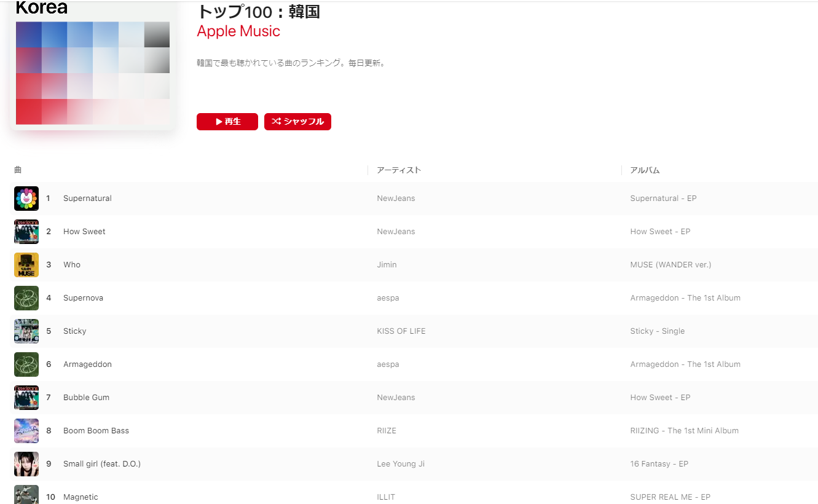Click the Sticky song artwork thumbnail

26,331
